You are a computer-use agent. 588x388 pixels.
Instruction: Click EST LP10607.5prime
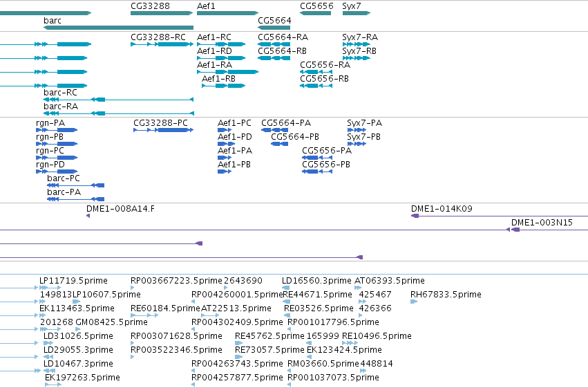pyautogui.click(x=76, y=302)
